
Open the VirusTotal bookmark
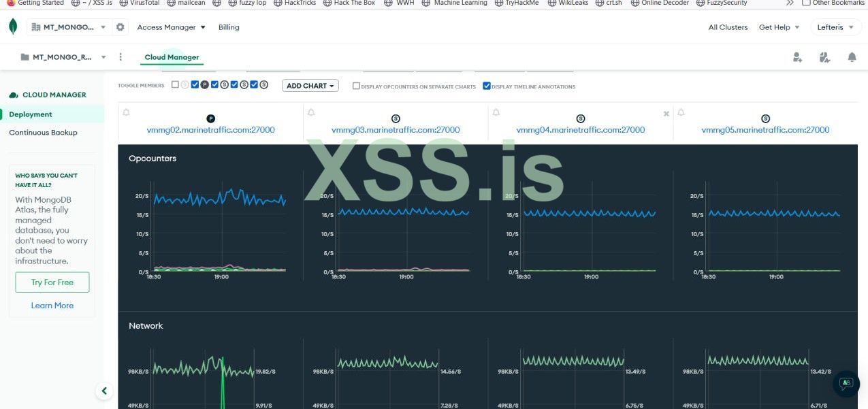coord(141,3)
